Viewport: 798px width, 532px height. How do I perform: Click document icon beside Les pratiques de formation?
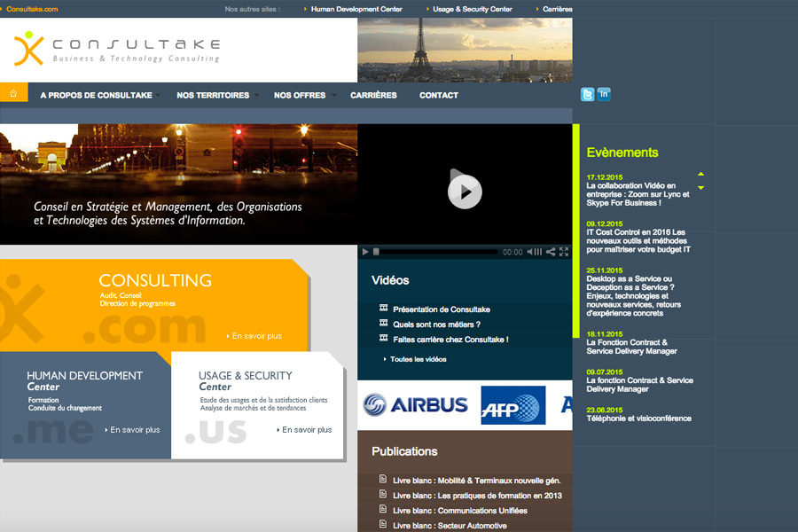(383, 494)
